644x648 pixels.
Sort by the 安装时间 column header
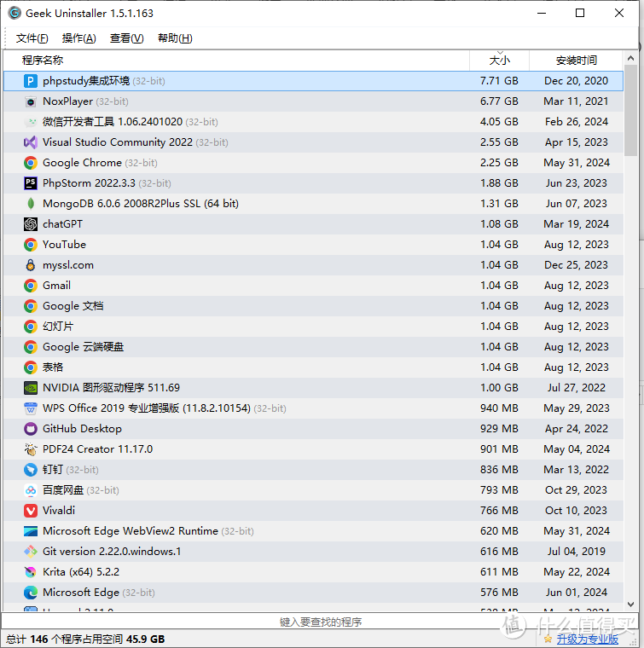click(577, 61)
